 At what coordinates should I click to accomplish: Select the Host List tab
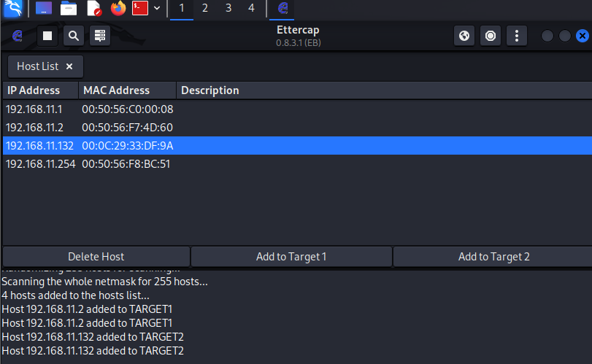click(45, 66)
